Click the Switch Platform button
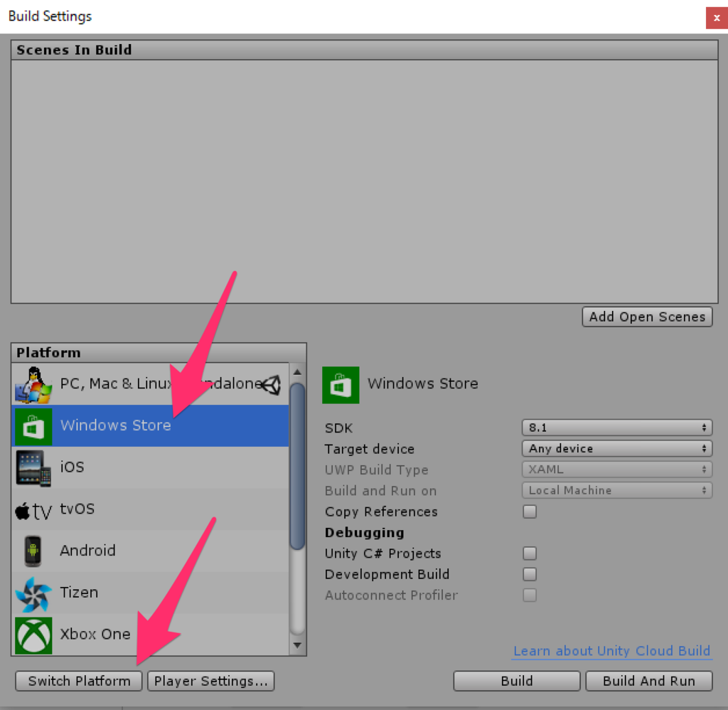 click(x=79, y=682)
